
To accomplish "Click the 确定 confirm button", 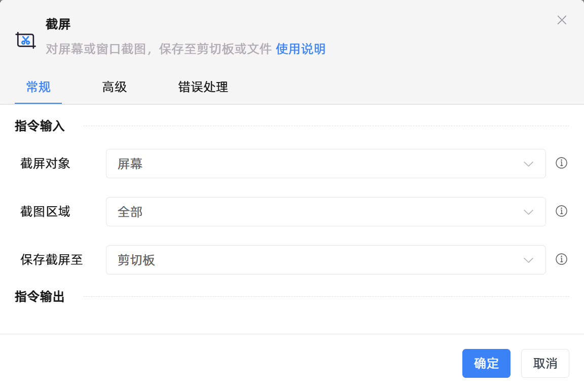I will click(486, 363).
